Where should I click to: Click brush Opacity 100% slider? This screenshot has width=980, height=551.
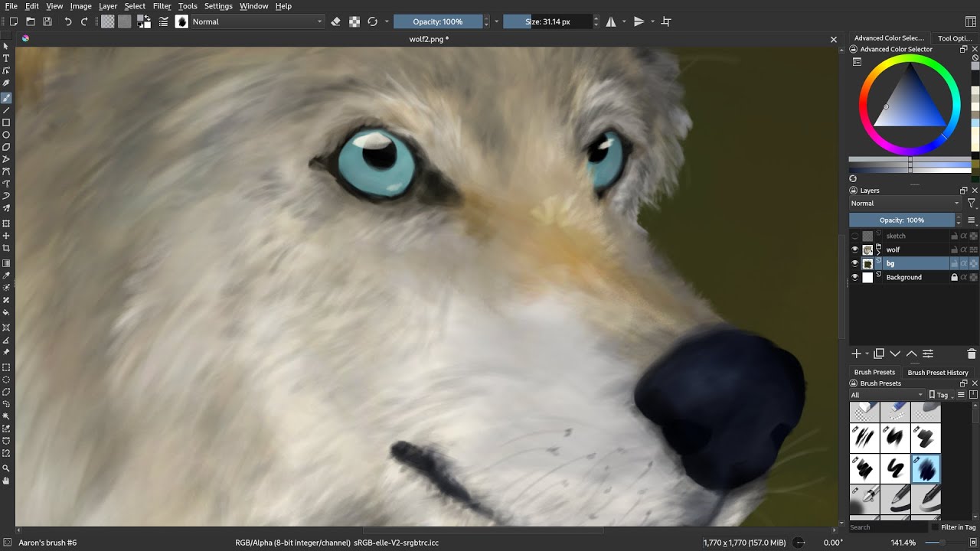point(437,21)
